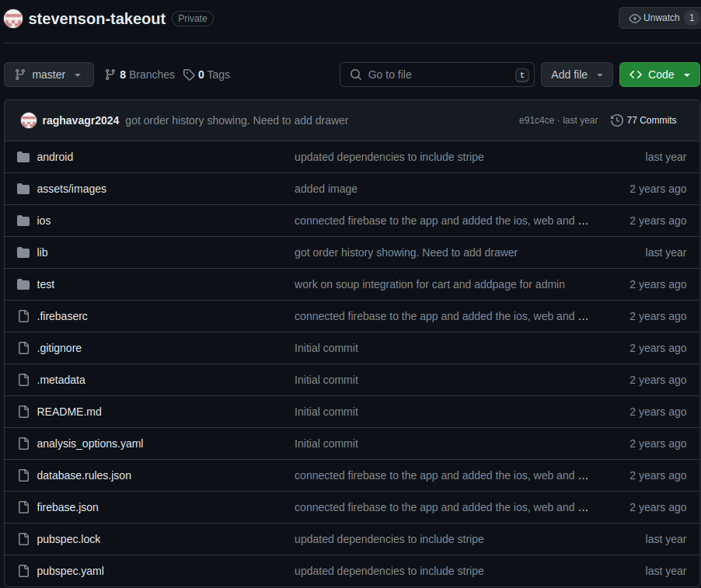Open the master branch dropdown
The image size is (701, 588).
(48, 75)
